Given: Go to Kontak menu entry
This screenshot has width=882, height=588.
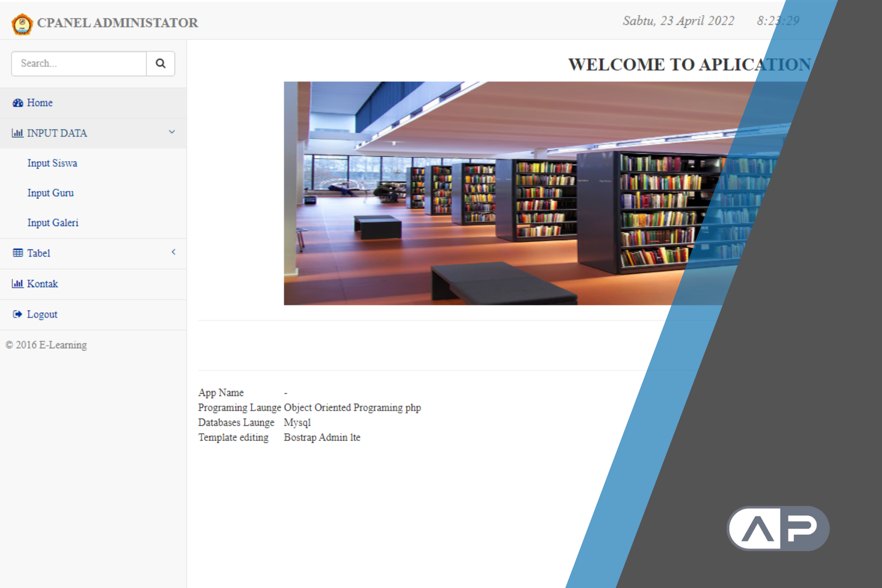Looking at the screenshot, I should tap(42, 284).
